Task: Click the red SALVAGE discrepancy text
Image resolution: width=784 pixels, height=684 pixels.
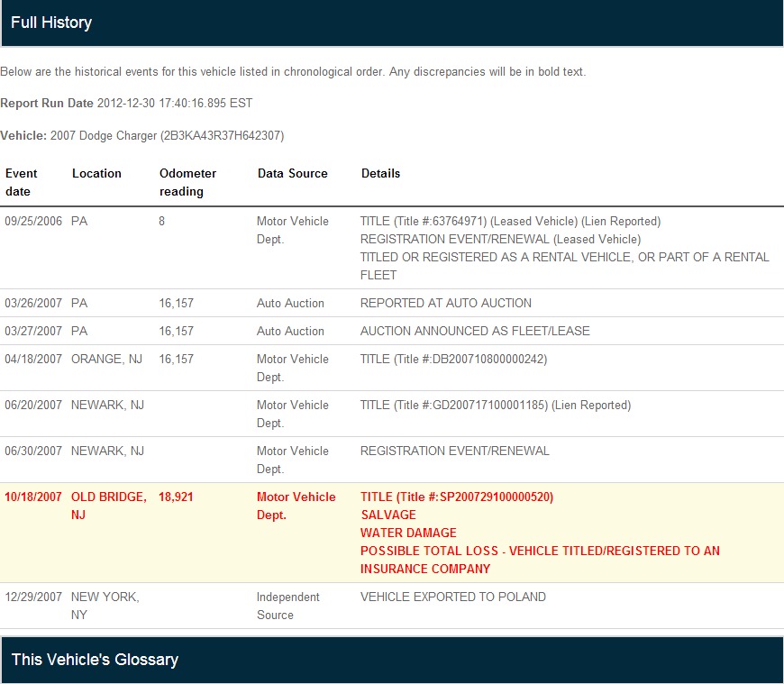Action: pos(387,515)
